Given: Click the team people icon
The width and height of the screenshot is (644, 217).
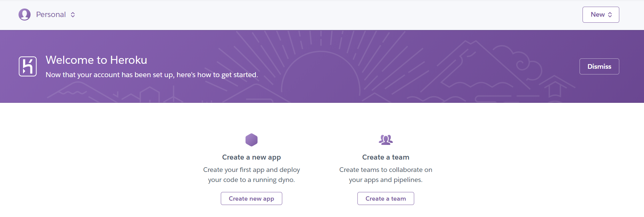Looking at the screenshot, I should coord(386,140).
